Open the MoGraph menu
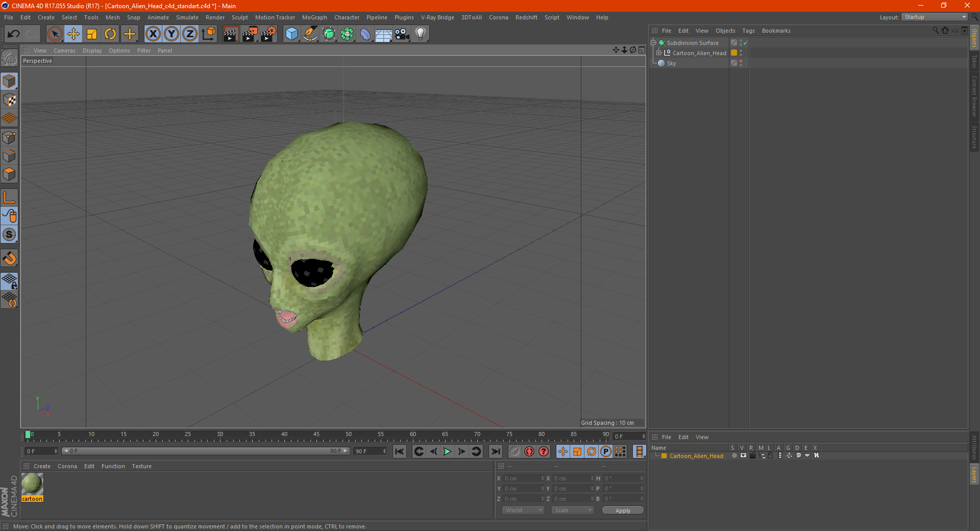980x531 pixels. (314, 17)
